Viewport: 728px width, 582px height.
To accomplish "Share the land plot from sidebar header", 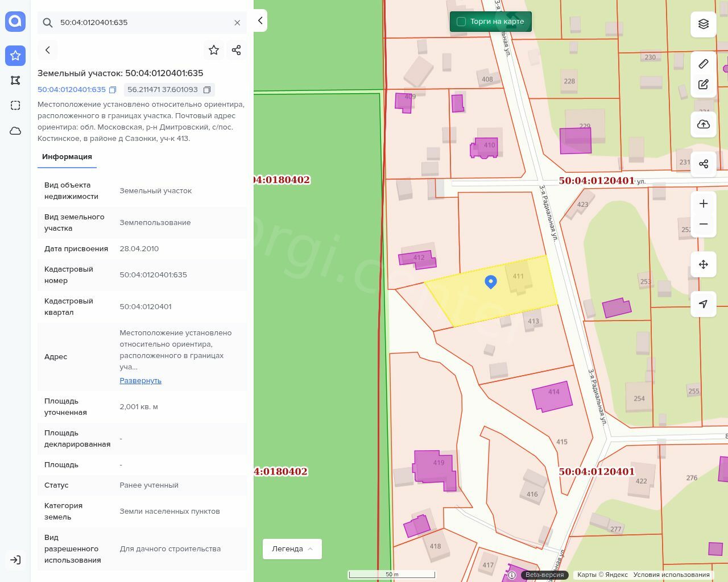I will pyautogui.click(x=237, y=50).
